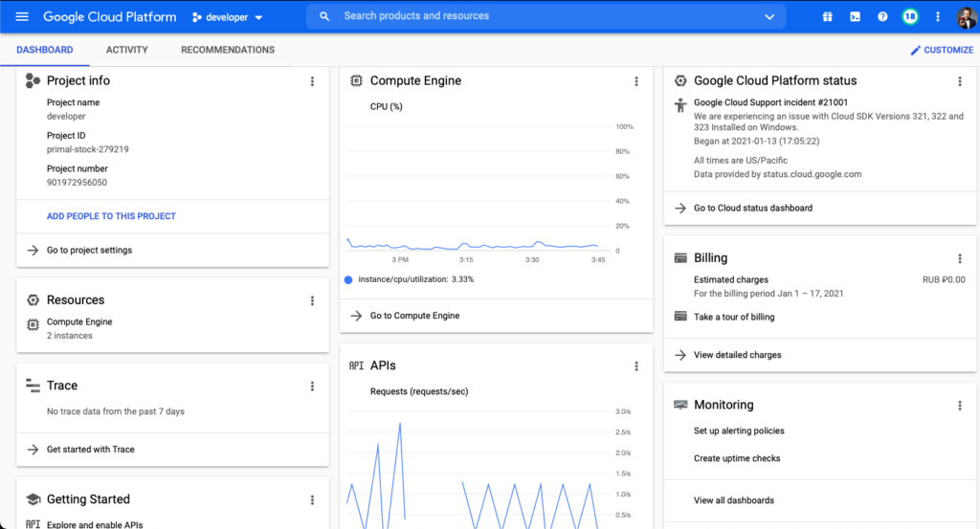
Task: Click the Resources card hexagon icon
Action: pyautogui.click(x=33, y=300)
